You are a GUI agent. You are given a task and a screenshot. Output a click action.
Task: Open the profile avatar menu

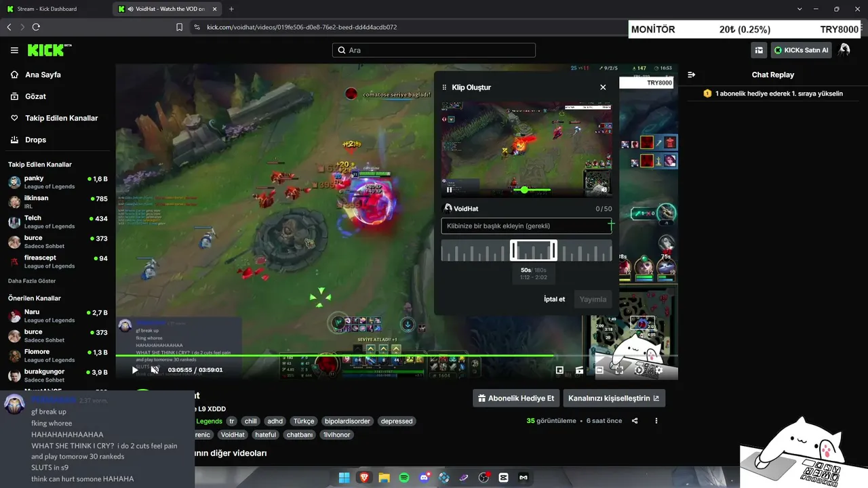[844, 50]
